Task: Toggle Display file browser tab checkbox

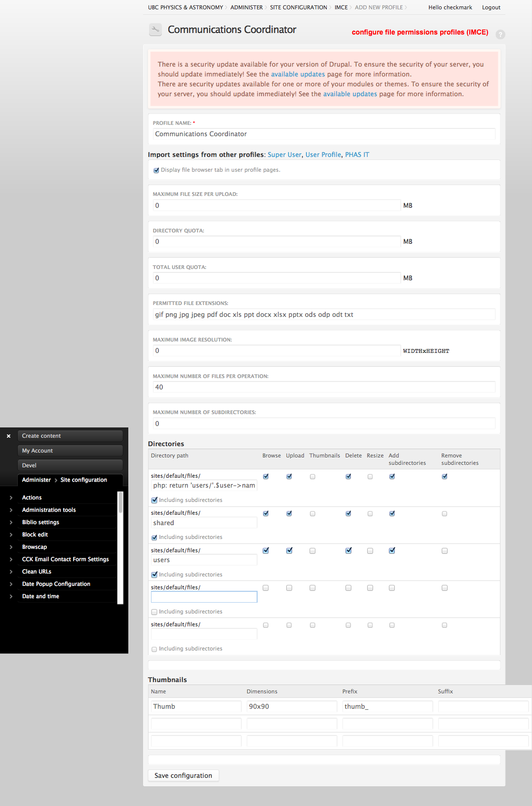Action: point(156,170)
